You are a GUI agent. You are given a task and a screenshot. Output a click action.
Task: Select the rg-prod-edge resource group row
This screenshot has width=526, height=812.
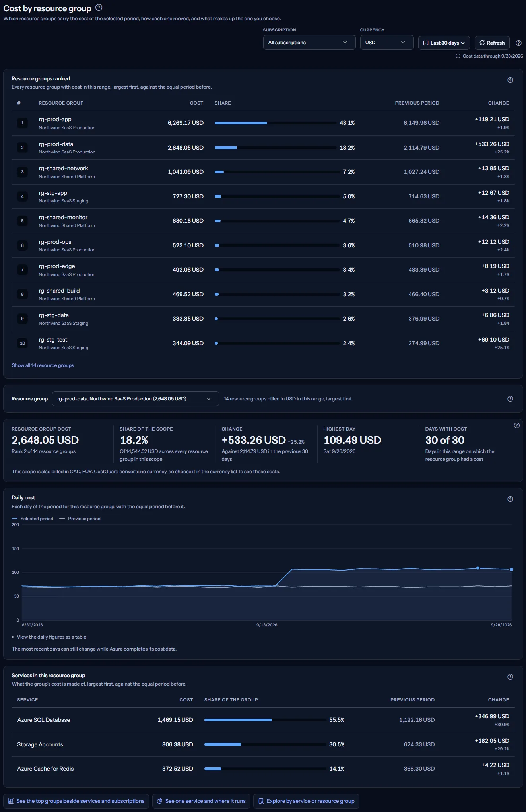click(x=263, y=270)
